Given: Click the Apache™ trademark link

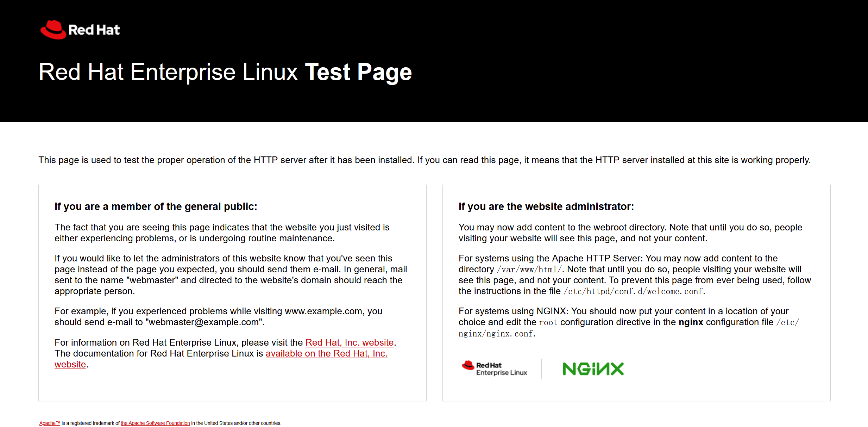Looking at the screenshot, I should click(x=50, y=423).
